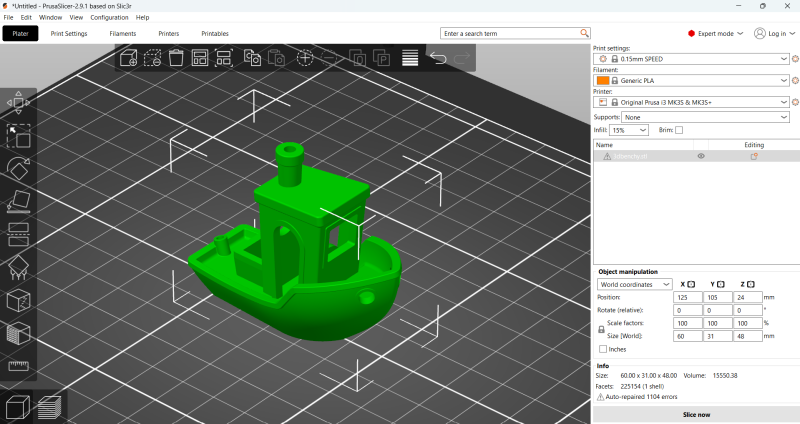The image size is (800, 424).
Task: Click the Remove instance minus icon
Action: [x=330, y=58]
